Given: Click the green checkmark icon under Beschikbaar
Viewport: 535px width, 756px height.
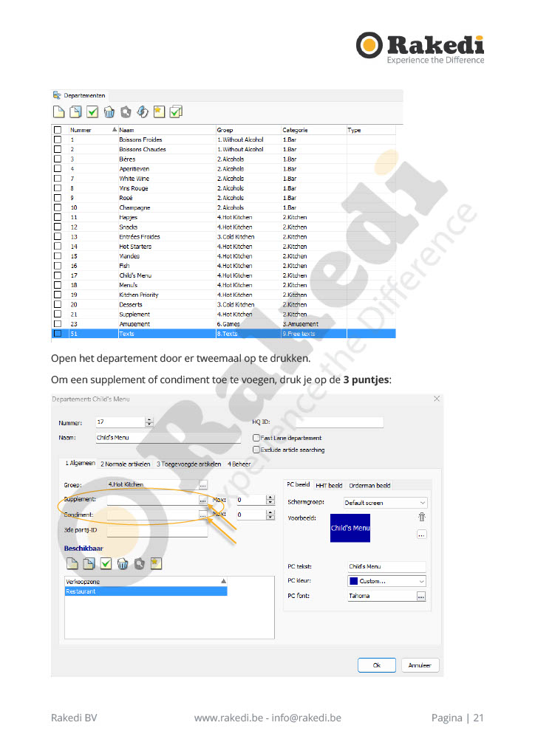Looking at the screenshot, I should tap(106, 563).
